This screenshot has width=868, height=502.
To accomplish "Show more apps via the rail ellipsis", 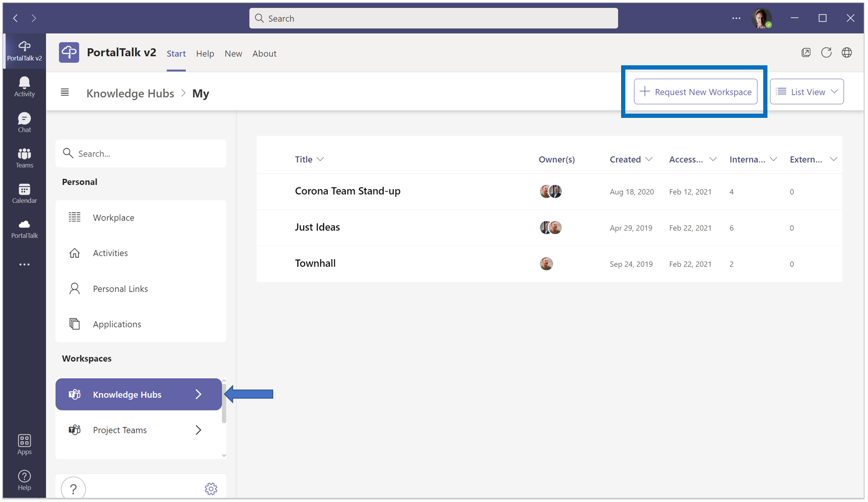I will 25,265.
